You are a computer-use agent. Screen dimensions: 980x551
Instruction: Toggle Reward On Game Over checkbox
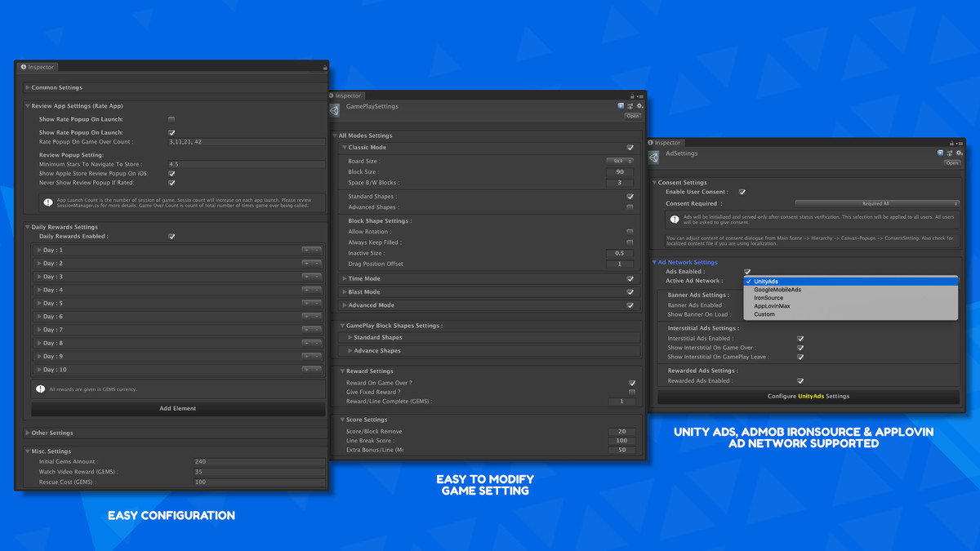pos(632,383)
